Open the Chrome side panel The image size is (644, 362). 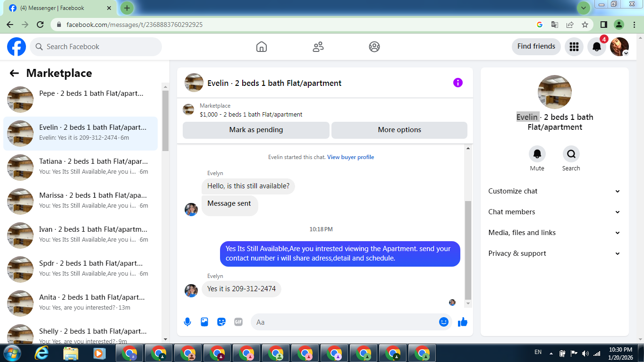pos(604,25)
